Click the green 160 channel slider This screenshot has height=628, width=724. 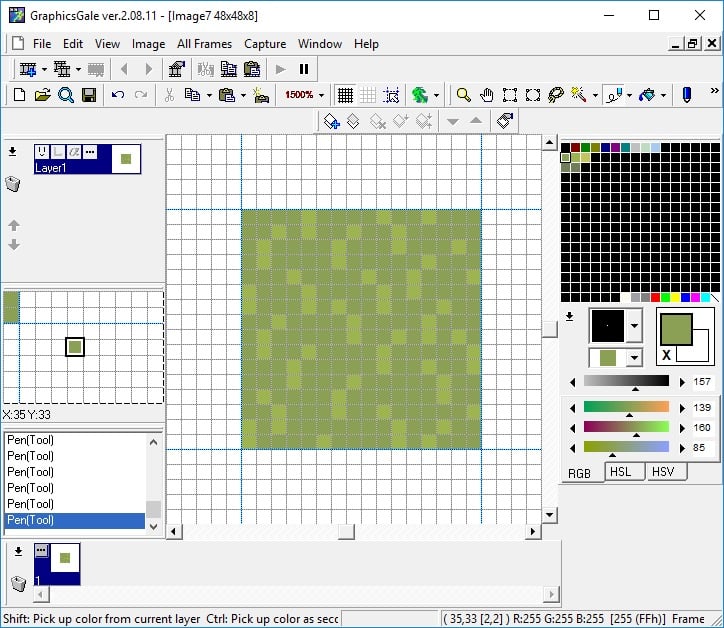626,426
